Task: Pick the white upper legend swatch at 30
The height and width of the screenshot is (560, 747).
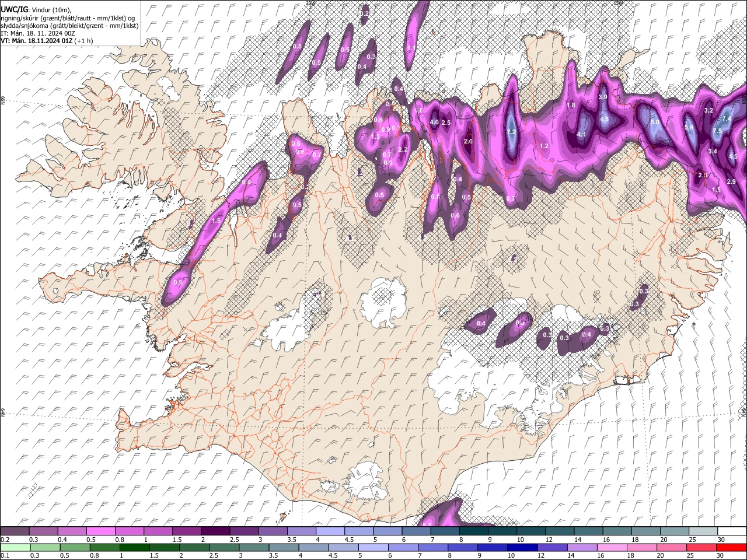Action: click(731, 531)
